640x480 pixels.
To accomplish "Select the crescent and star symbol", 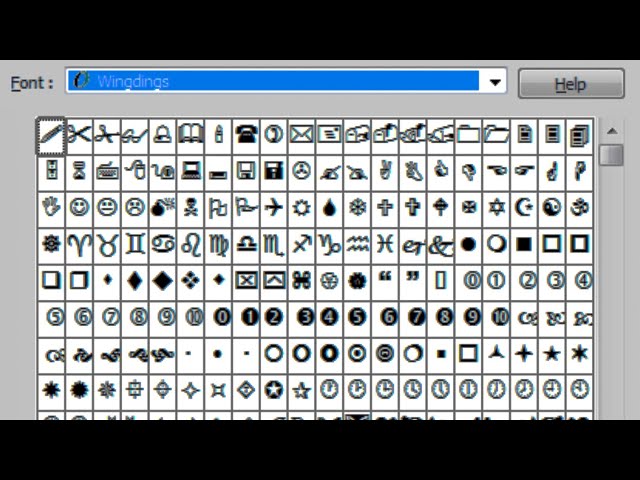I will pyautogui.click(x=524, y=207).
